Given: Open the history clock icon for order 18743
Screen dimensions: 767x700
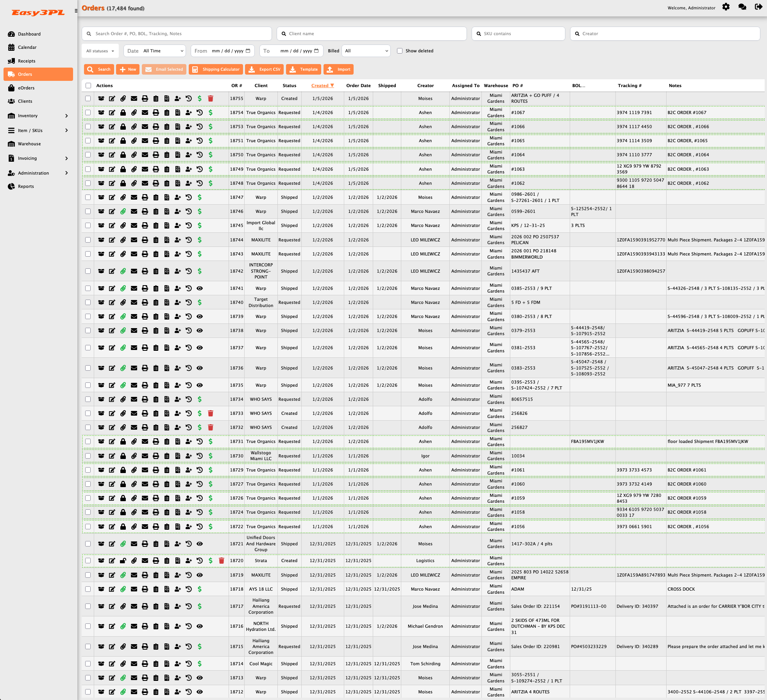Looking at the screenshot, I should [x=189, y=254].
